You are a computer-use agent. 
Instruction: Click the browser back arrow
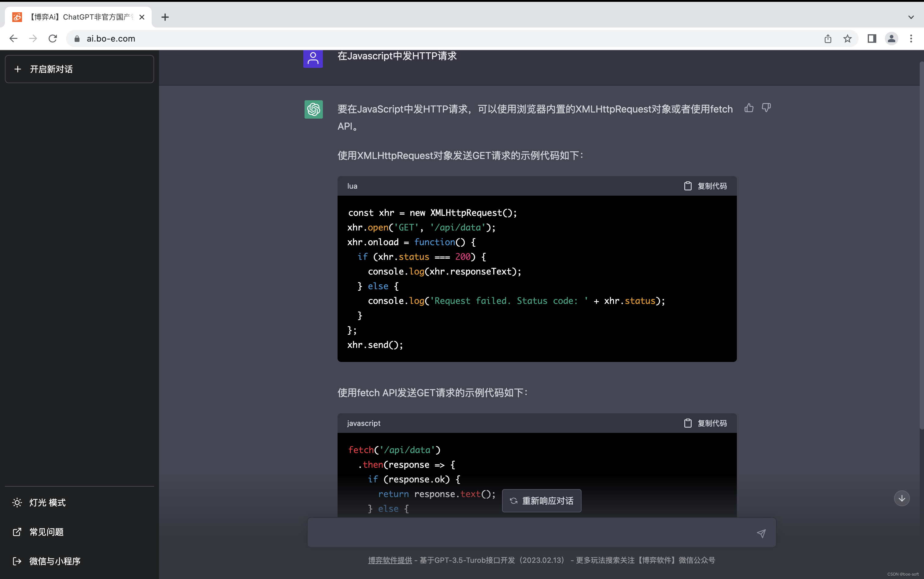(x=13, y=39)
